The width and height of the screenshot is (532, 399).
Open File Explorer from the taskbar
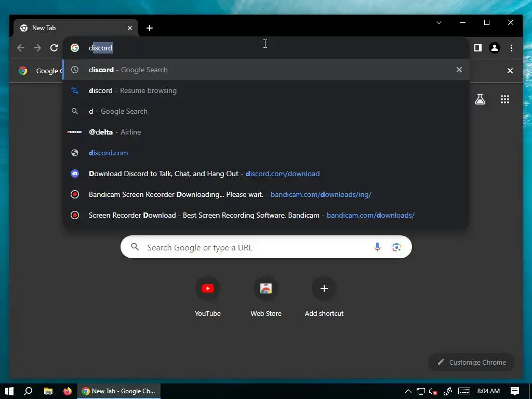pyautogui.click(x=48, y=391)
